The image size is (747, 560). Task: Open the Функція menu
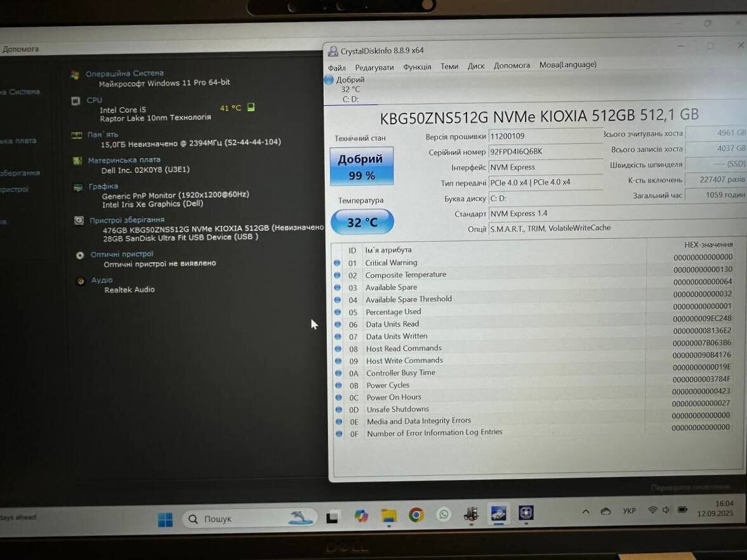(x=417, y=67)
